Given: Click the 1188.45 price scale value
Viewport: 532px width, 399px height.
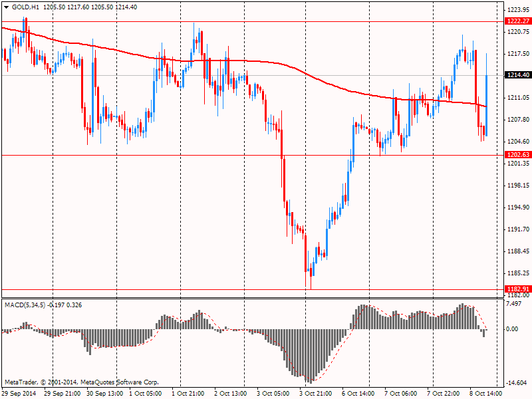Looking at the screenshot, I should pyautogui.click(x=518, y=251).
